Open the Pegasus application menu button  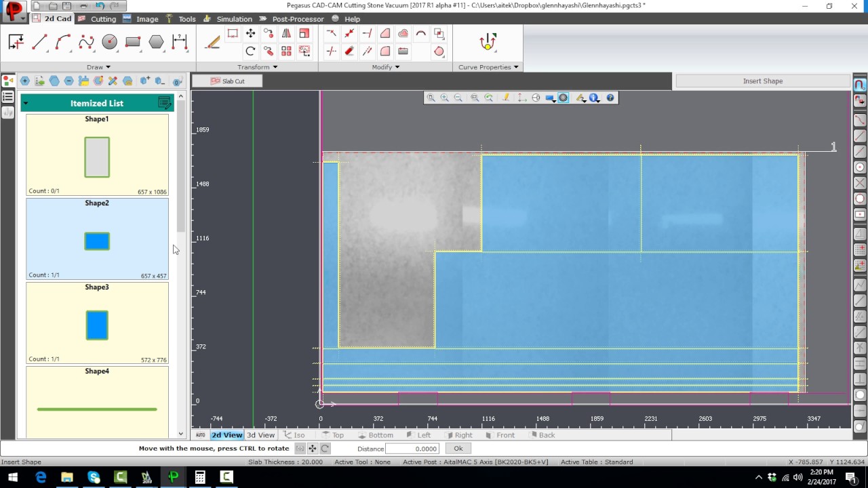tap(14, 12)
